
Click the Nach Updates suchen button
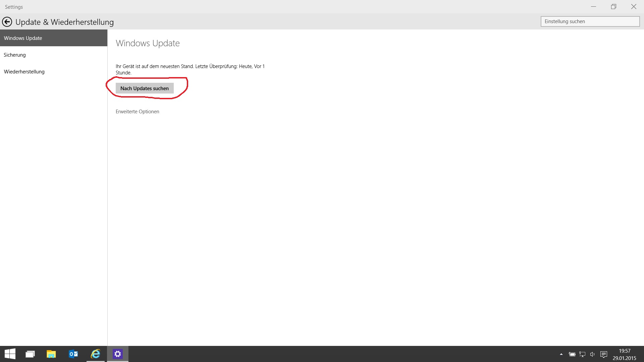click(x=145, y=88)
